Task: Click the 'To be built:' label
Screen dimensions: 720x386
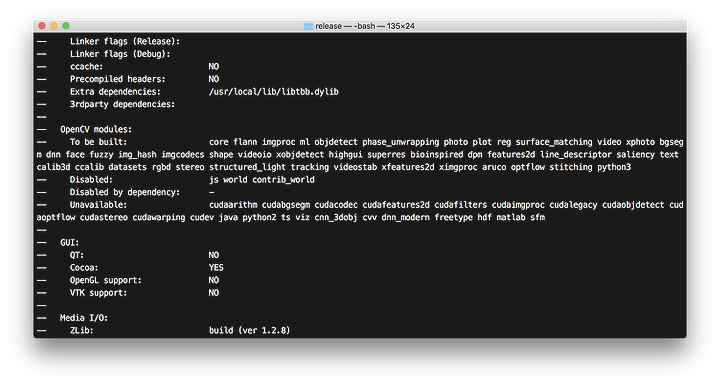Action: 98,142
